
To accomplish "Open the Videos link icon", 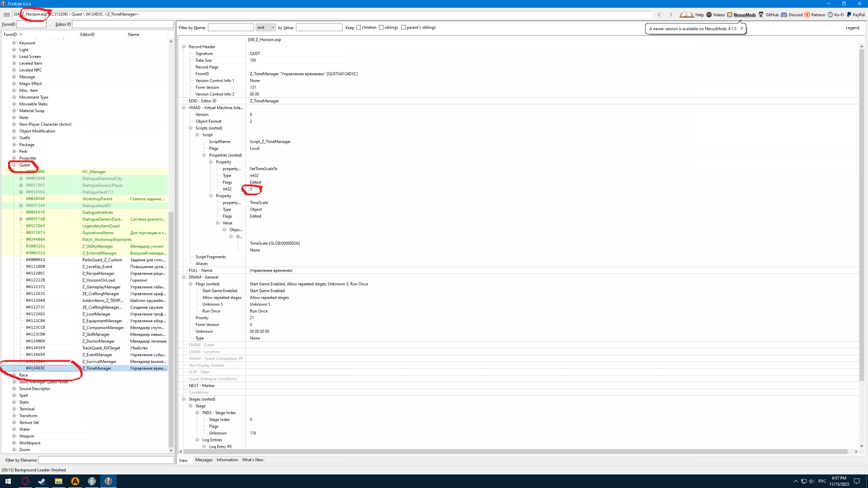I will pos(709,14).
